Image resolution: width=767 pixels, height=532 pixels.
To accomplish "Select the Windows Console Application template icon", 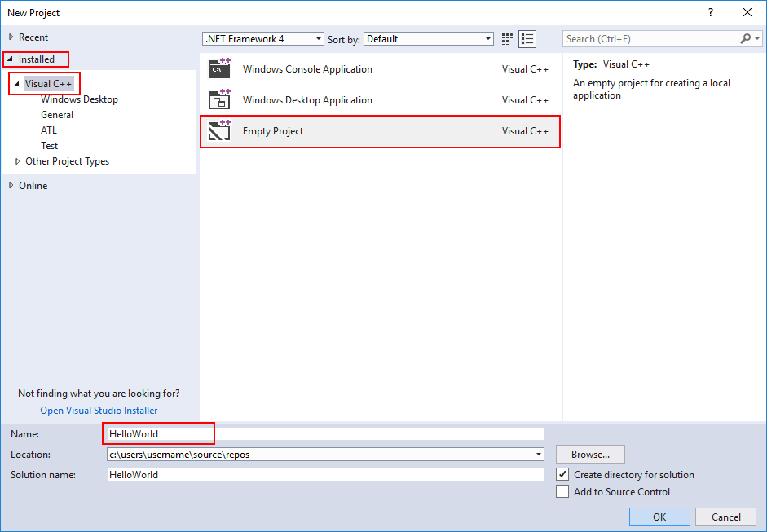I will tap(219, 68).
